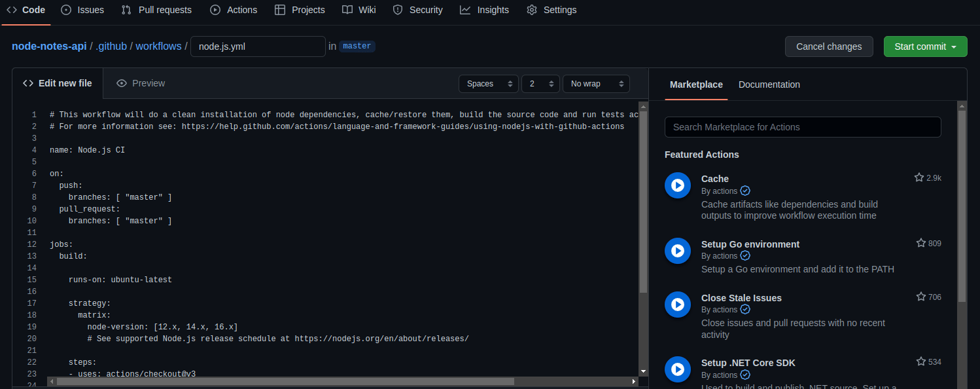The height and width of the screenshot is (389, 980).
Task: Click the Cache star count icon
Action: coord(919,177)
